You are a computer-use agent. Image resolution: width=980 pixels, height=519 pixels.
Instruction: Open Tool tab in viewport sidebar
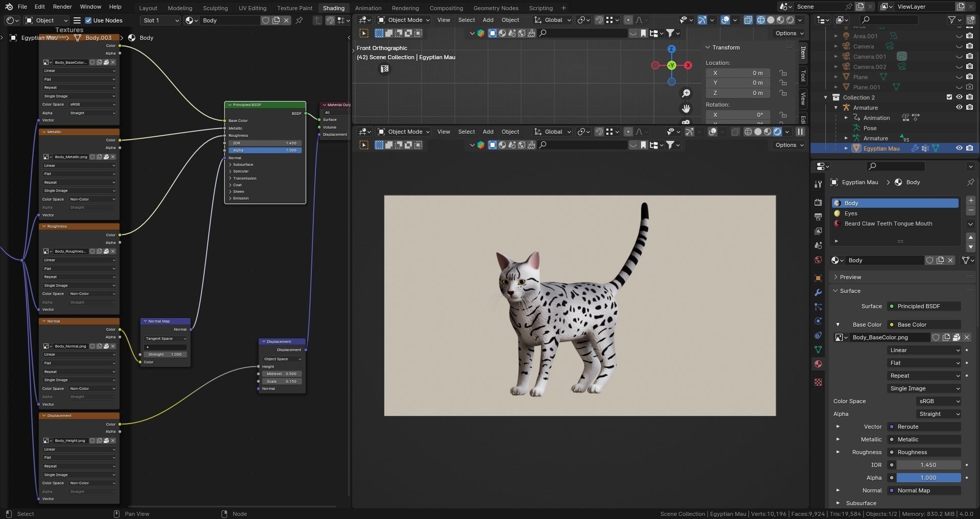(803, 76)
